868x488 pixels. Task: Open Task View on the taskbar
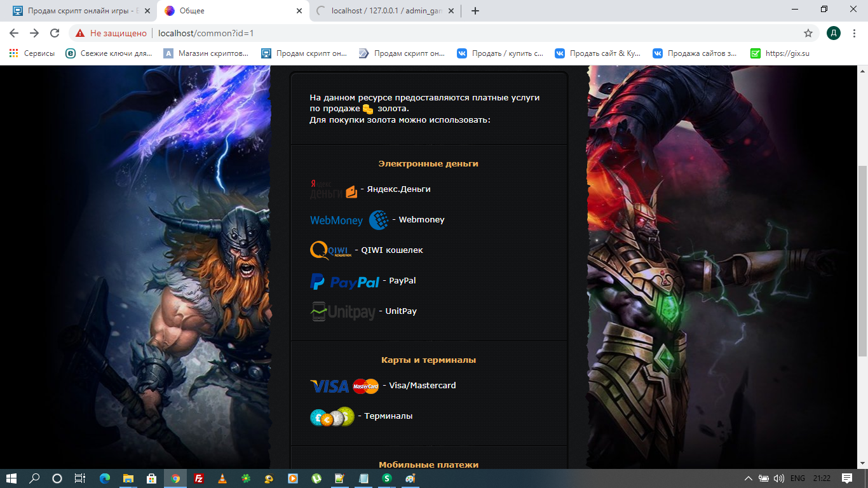80,478
